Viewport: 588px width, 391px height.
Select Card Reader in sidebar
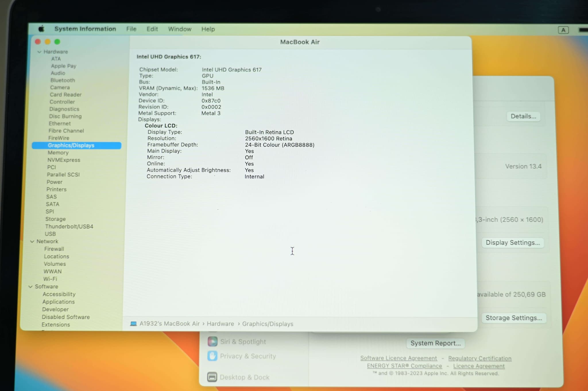66,95
